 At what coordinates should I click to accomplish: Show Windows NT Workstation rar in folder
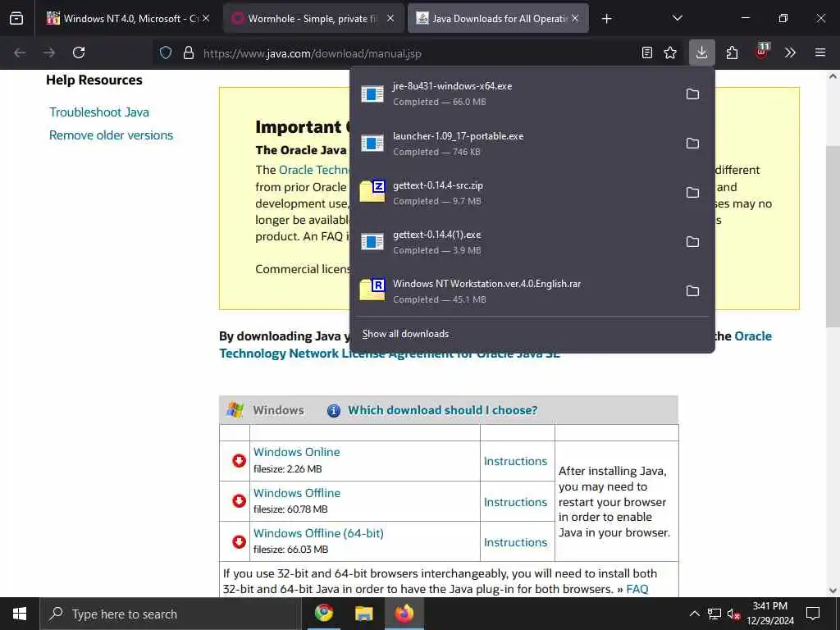692,291
